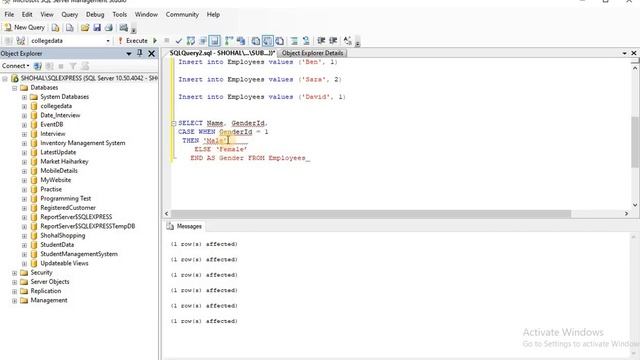640x360 pixels.
Task: Open the Debug menu
Action: click(95, 14)
